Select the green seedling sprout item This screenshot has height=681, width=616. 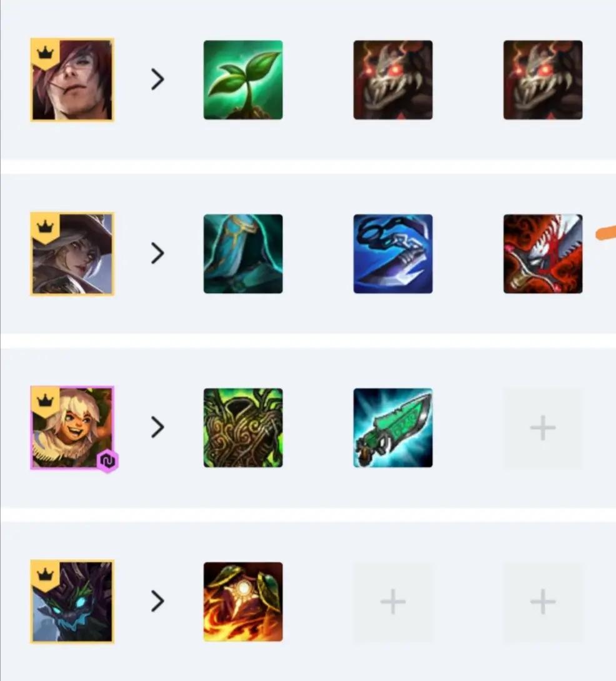[x=243, y=80]
